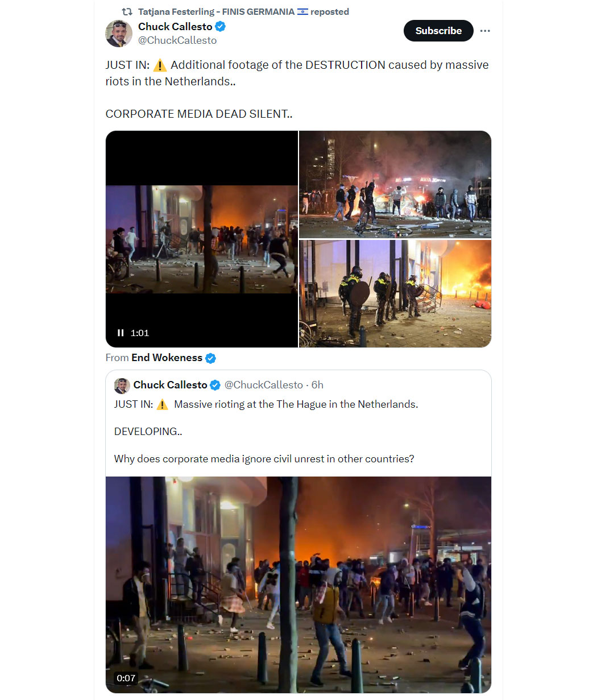Image resolution: width=597 pixels, height=700 pixels.
Task: Click the quoted tweet's small avatar
Action: [x=122, y=386]
